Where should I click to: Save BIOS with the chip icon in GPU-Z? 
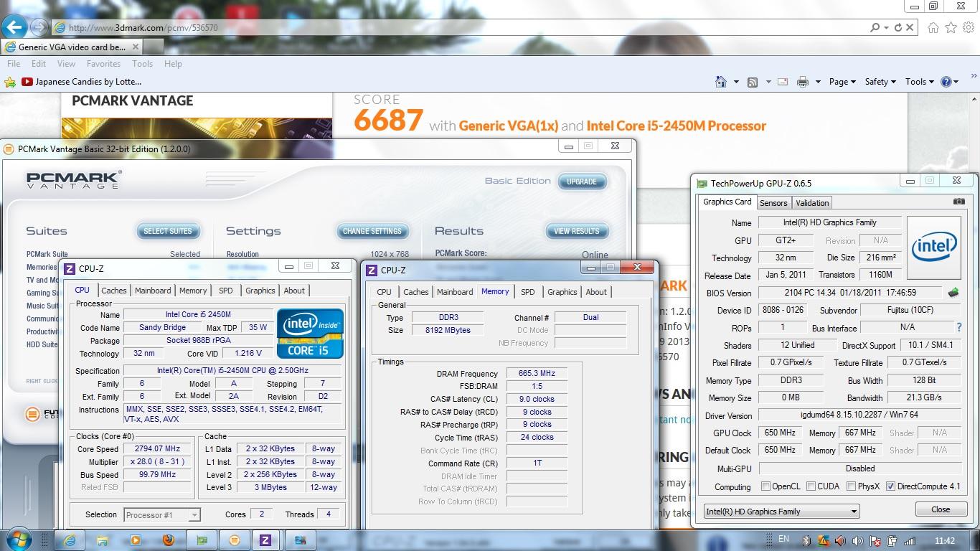(x=953, y=293)
